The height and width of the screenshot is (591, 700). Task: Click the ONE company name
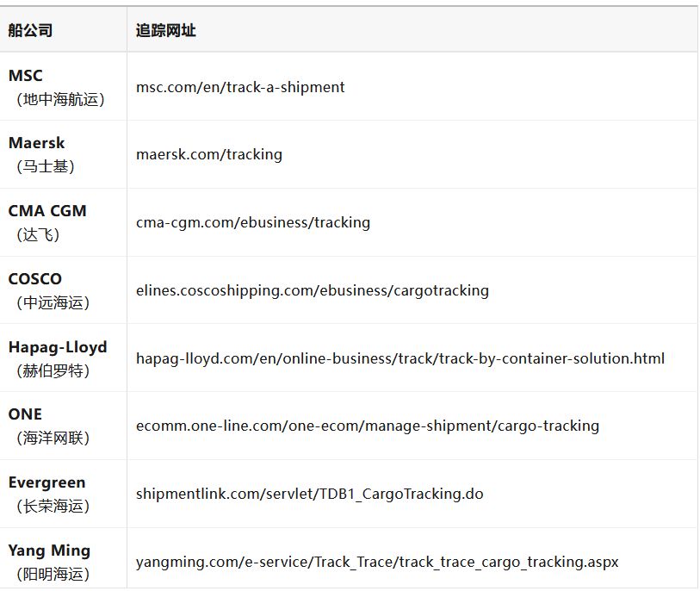25,414
